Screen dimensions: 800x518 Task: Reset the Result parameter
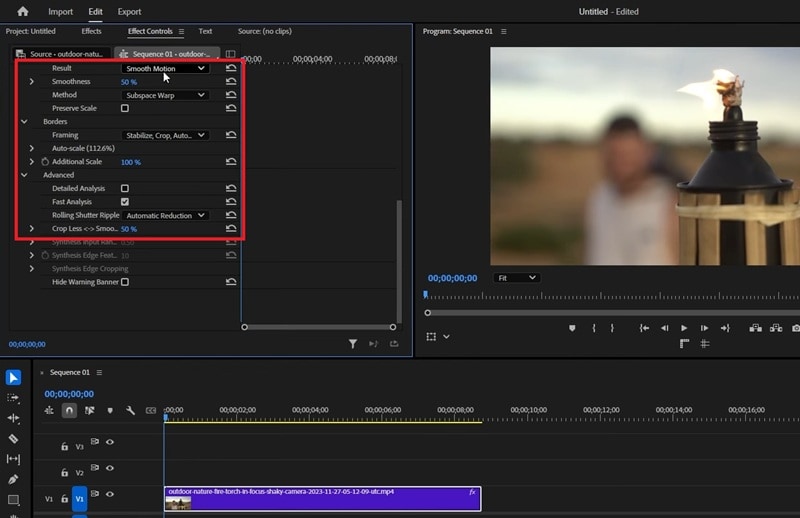tap(231, 68)
